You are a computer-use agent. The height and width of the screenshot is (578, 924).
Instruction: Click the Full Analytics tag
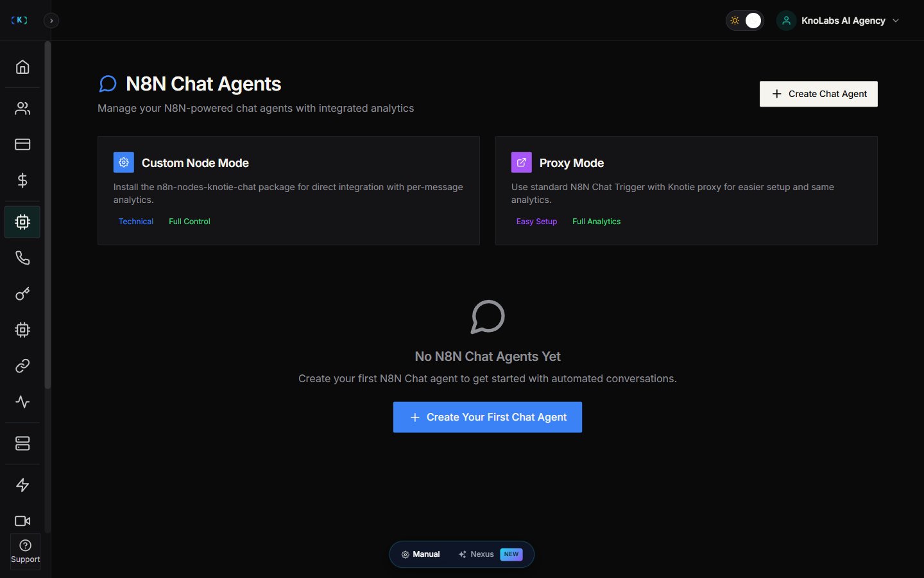pos(596,222)
